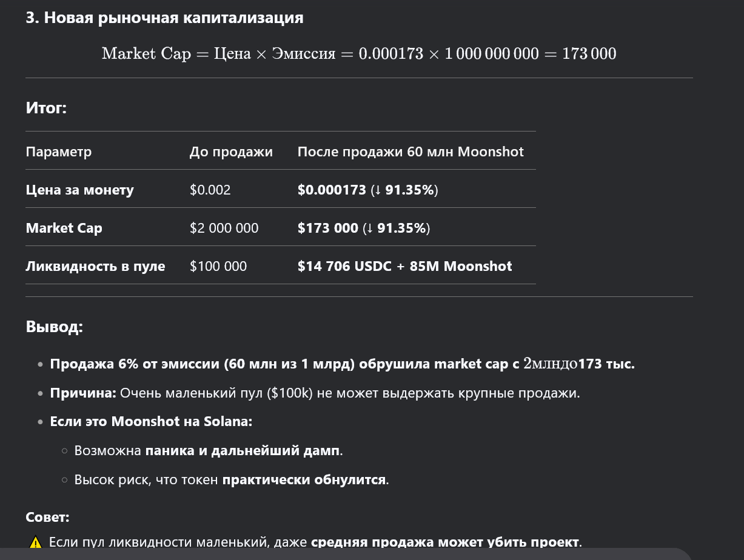Click the "Ликвидность в пуле" row label
This screenshot has width=744, height=560.
pyautogui.click(x=95, y=266)
